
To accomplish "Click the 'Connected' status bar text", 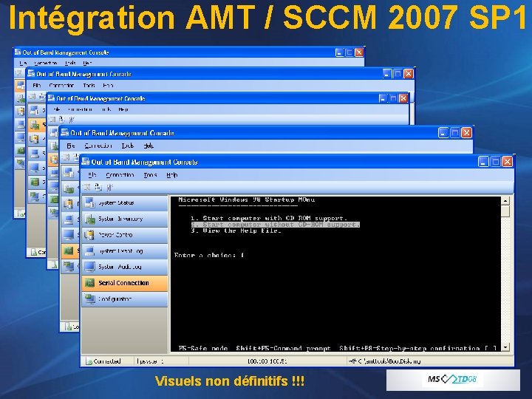I will pyautogui.click(x=107, y=361).
